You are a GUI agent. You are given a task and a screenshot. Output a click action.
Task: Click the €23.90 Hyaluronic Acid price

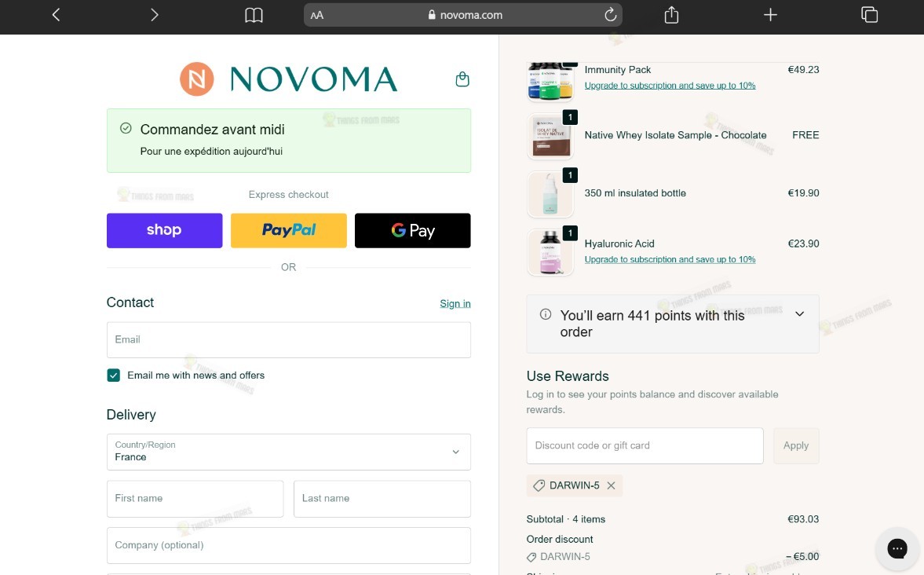pyautogui.click(x=803, y=244)
